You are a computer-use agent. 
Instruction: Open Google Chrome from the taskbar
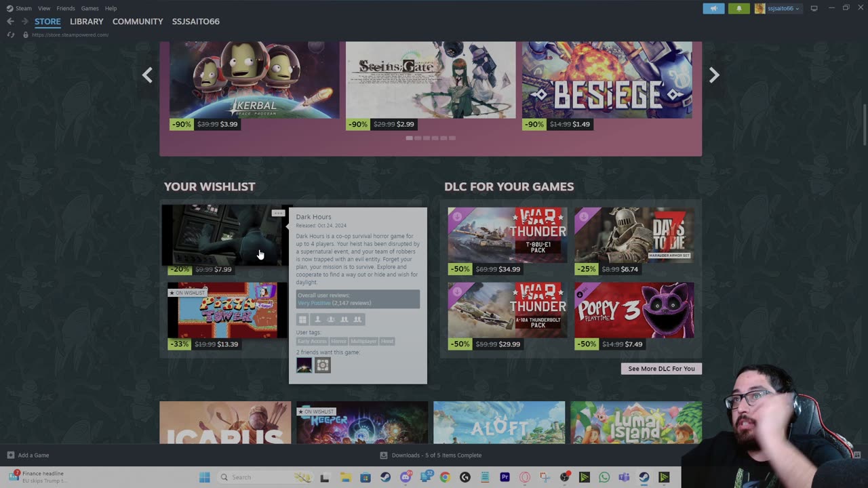[x=444, y=477]
